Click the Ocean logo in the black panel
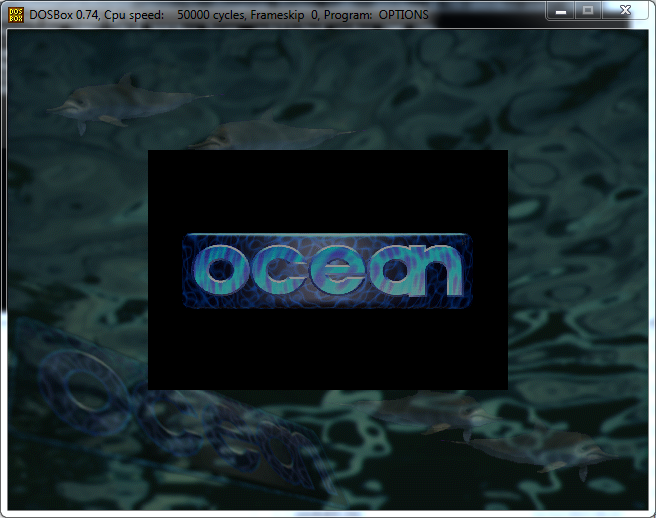656x518 pixels. point(328,271)
